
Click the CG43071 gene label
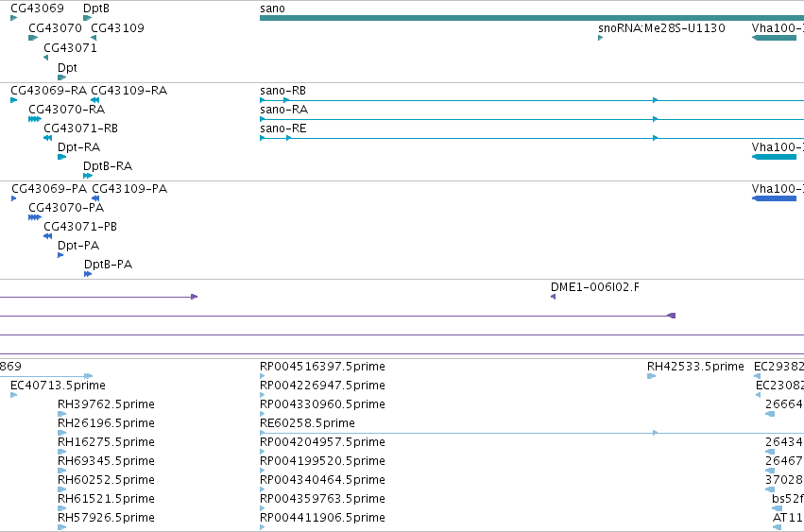(70, 47)
